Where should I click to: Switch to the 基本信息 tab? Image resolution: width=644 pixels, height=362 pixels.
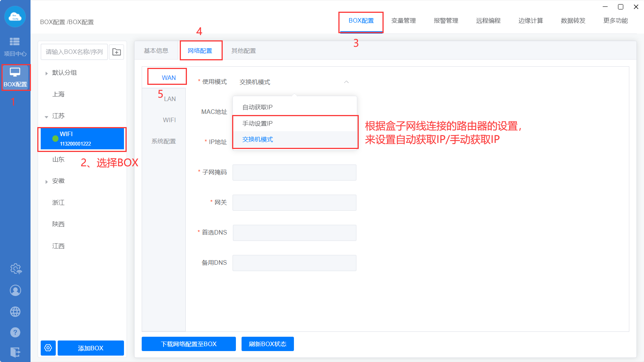coord(156,51)
